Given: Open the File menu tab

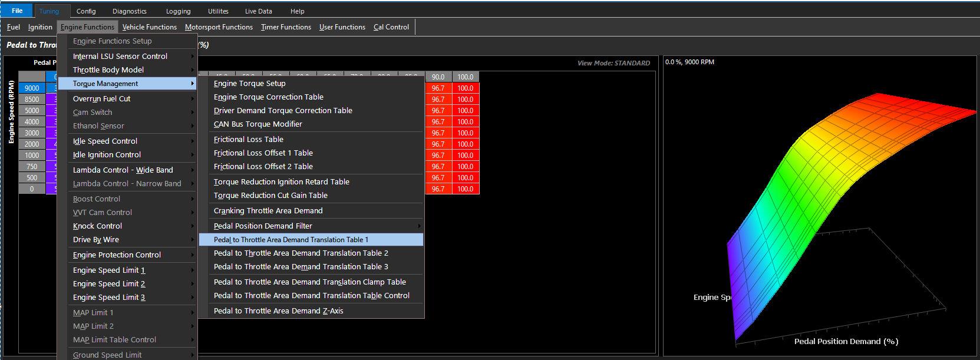Looking at the screenshot, I should point(17,11).
